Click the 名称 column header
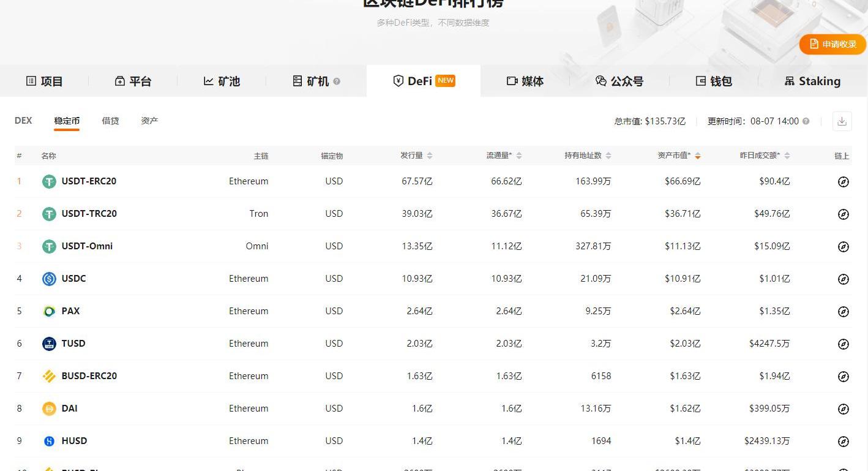Viewport: 868px width, 471px height. coord(48,156)
